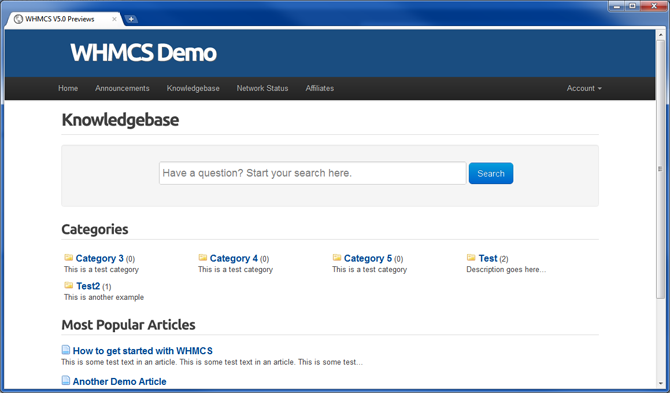Click the Category 3 folder icon
Screen dimensions: 670x393
tap(68, 258)
